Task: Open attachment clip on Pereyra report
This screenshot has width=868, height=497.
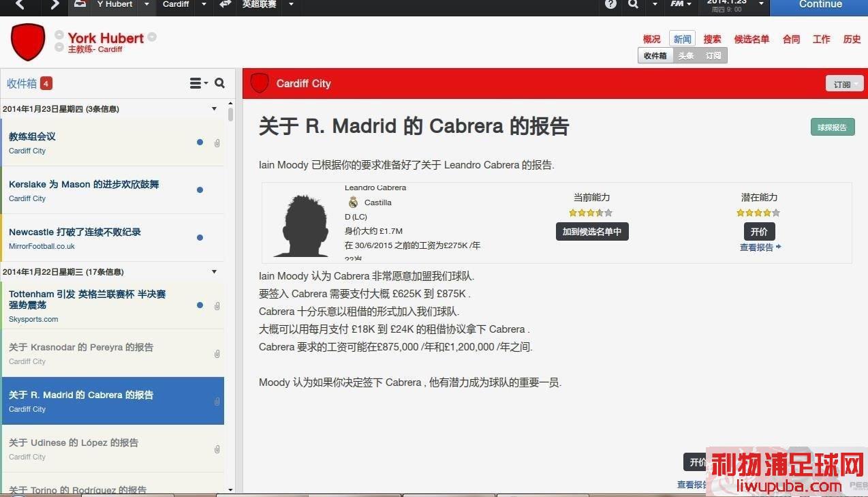Action: 217,354
